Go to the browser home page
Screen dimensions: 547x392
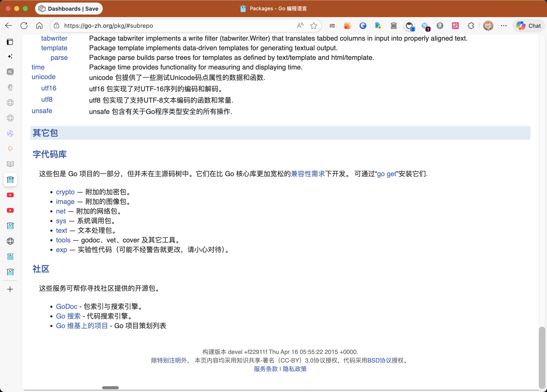(x=39, y=25)
